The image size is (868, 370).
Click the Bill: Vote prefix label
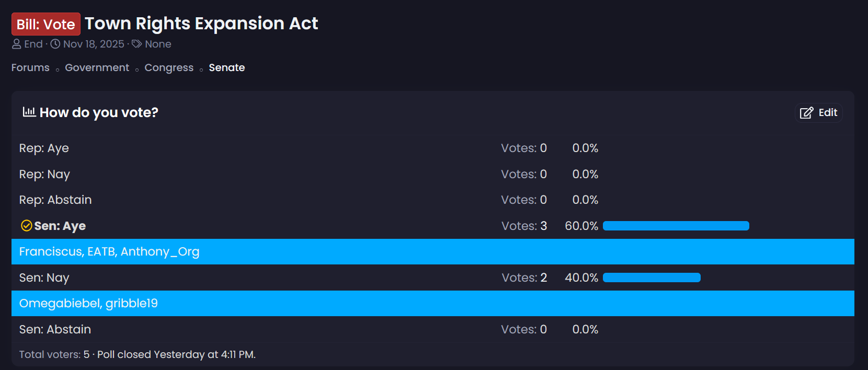coord(46,24)
